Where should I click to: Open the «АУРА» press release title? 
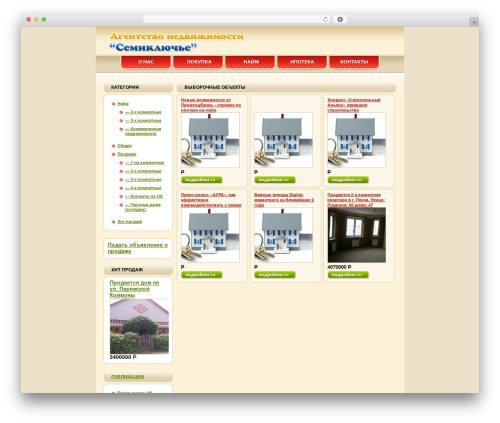point(211,200)
